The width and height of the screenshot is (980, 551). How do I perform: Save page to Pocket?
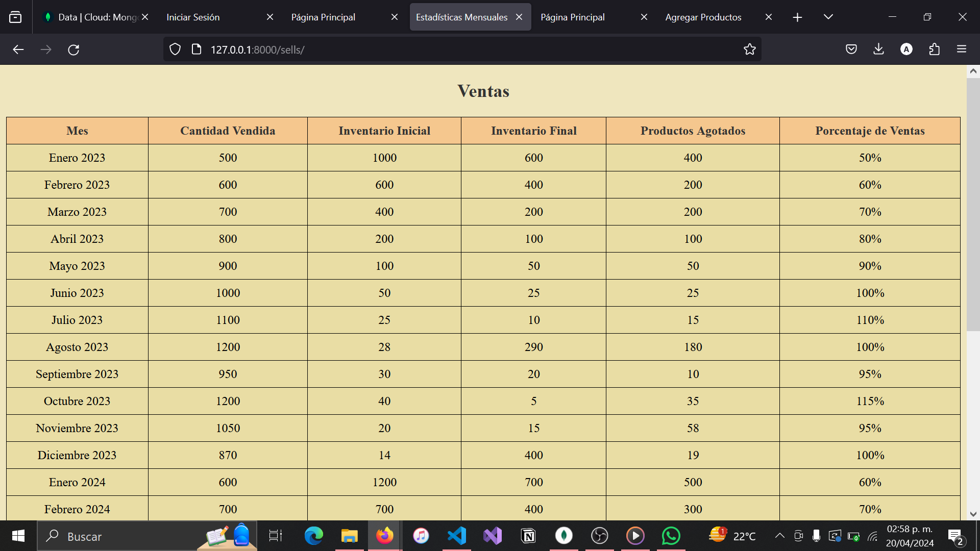pyautogui.click(x=851, y=49)
